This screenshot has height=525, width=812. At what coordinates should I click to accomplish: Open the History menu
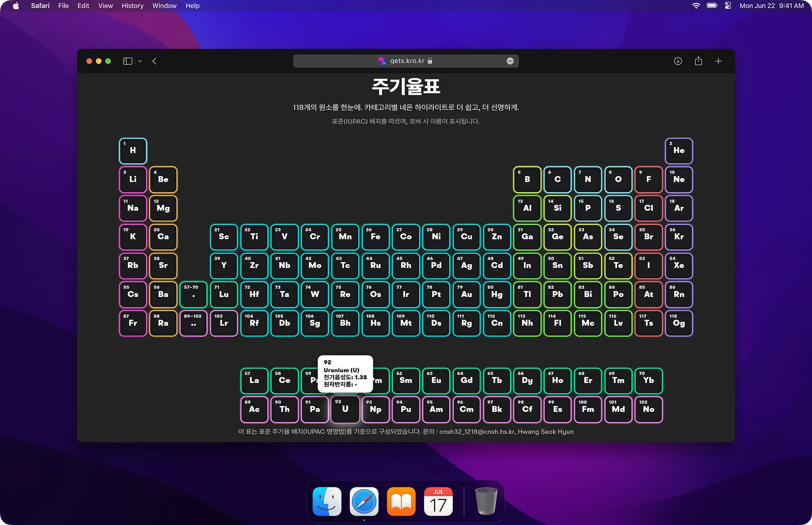[132, 6]
